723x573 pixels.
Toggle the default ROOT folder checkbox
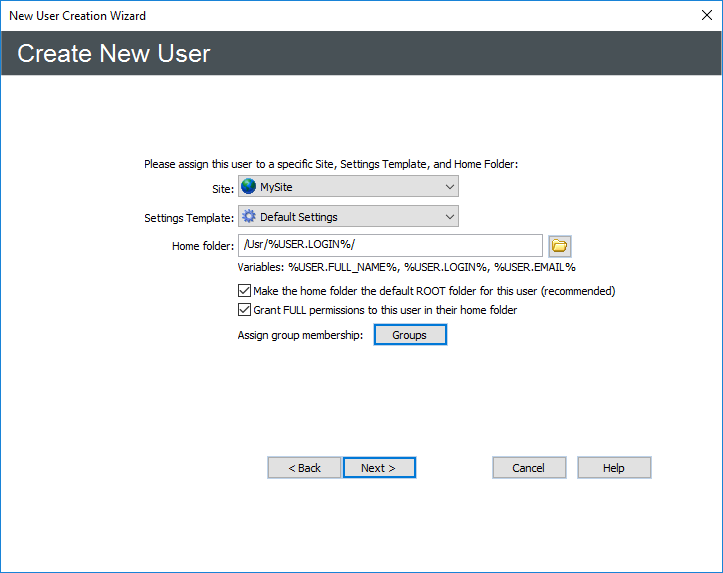click(x=245, y=291)
